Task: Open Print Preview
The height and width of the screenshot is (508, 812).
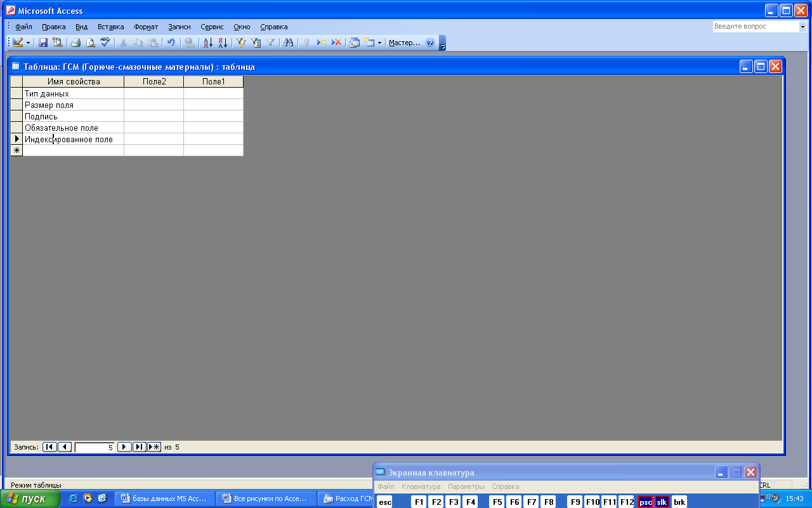Action: click(x=90, y=43)
